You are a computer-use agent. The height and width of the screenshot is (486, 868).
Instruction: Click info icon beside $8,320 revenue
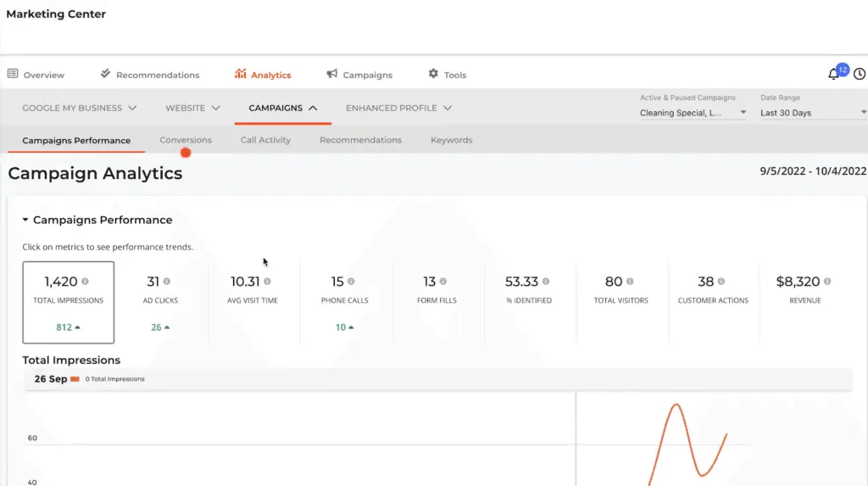827,282
